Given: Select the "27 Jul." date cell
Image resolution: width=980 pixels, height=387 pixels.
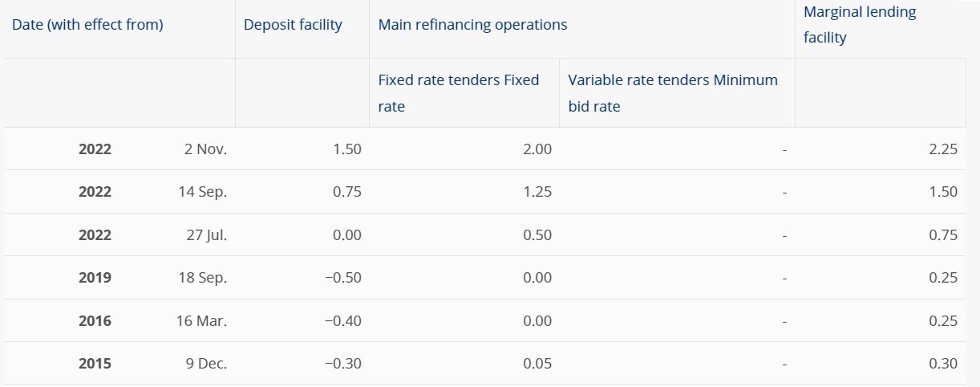Looking at the screenshot, I should (x=205, y=235).
